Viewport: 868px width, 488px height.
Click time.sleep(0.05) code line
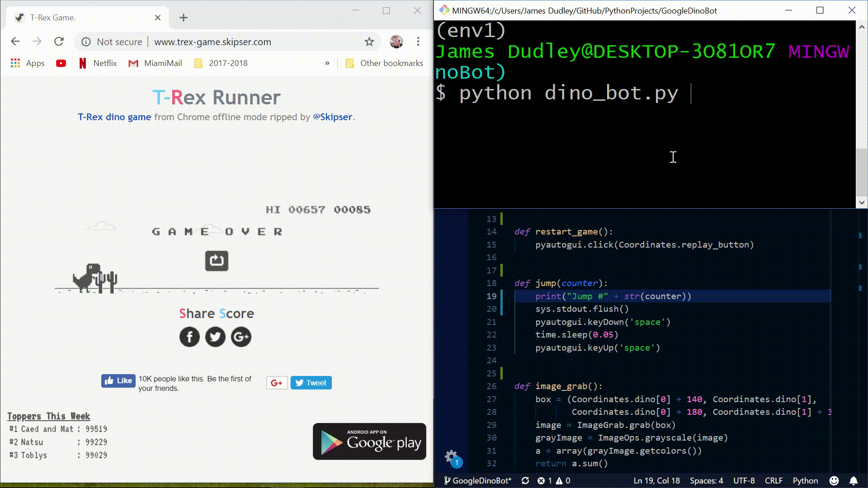tap(576, 335)
